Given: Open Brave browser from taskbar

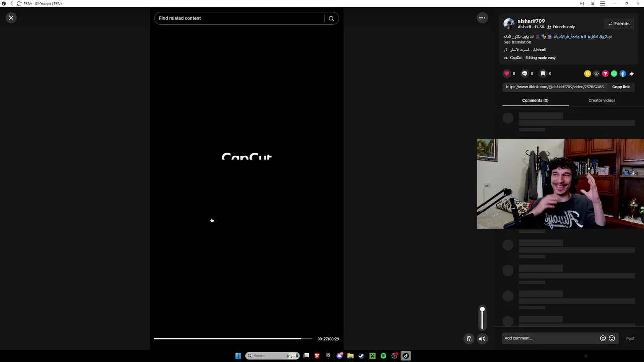Looking at the screenshot, I should [x=317, y=356].
